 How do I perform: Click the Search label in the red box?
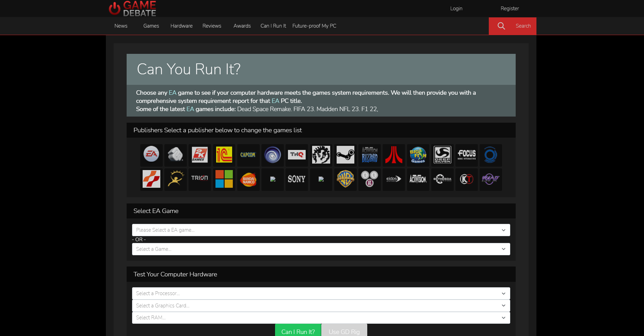(x=523, y=26)
